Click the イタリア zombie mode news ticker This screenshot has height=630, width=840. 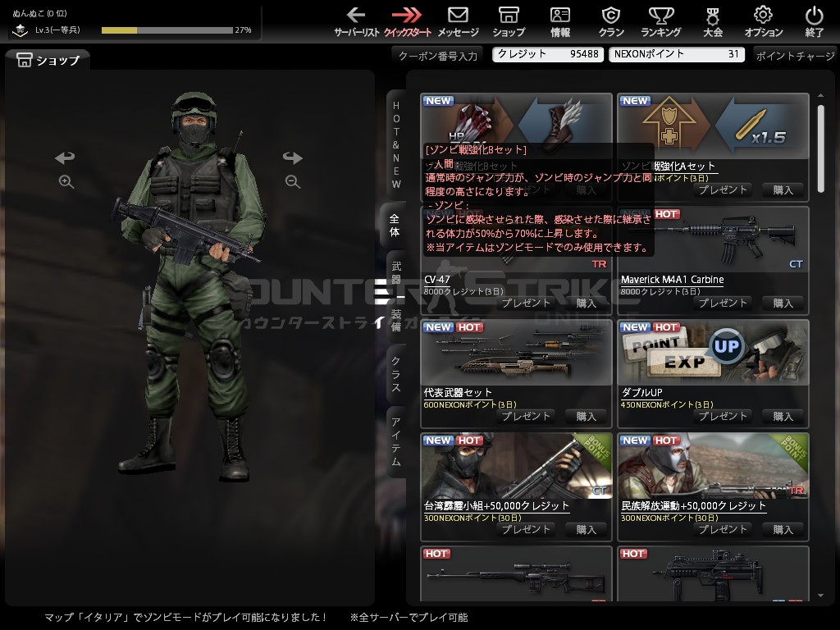click(x=256, y=618)
